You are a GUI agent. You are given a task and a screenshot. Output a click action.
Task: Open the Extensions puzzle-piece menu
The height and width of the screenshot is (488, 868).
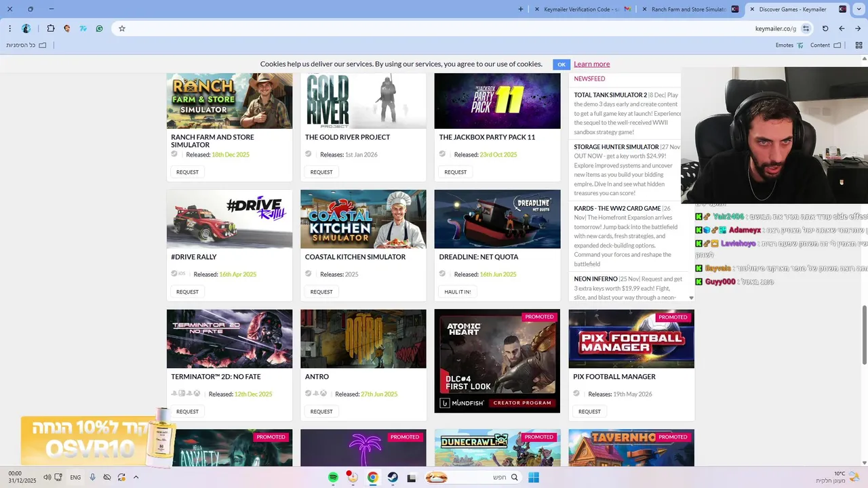tap(51, 28)
